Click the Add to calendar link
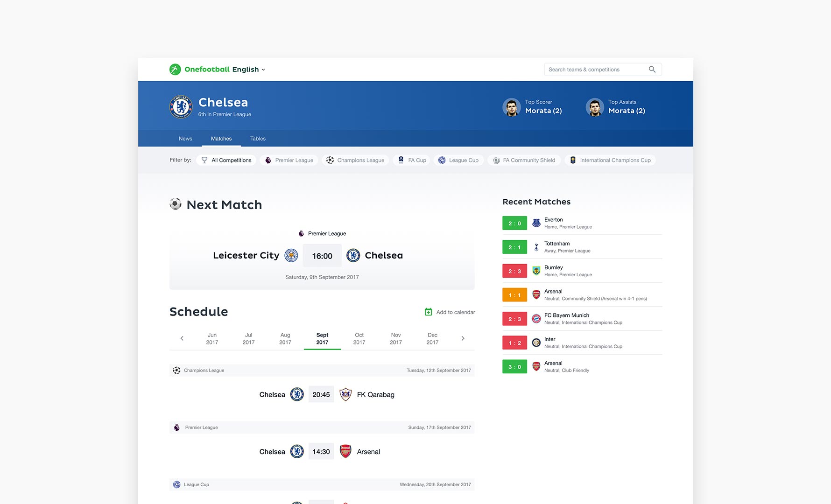The image size is (831, 504). pyautogui.click(x=456, y=312)
